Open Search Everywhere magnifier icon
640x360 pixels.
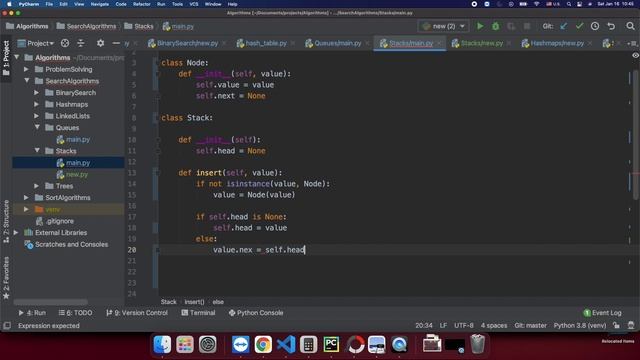point(630,26)
